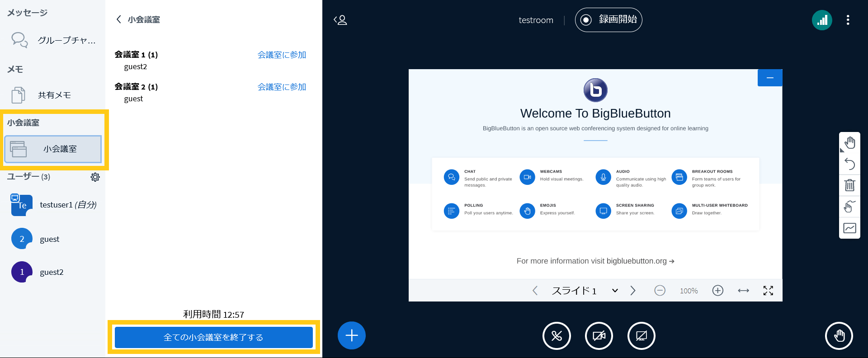The width and height of the screenshot is (868, 358).
Task: Click the BigBlueButton logo on the slide
Action: click(x=595, y=90)
